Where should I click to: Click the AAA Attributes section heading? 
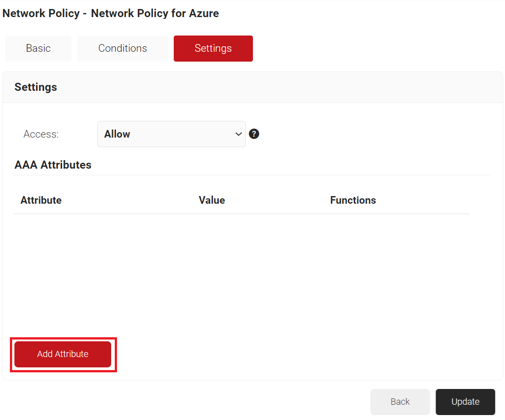click(53, 165)
